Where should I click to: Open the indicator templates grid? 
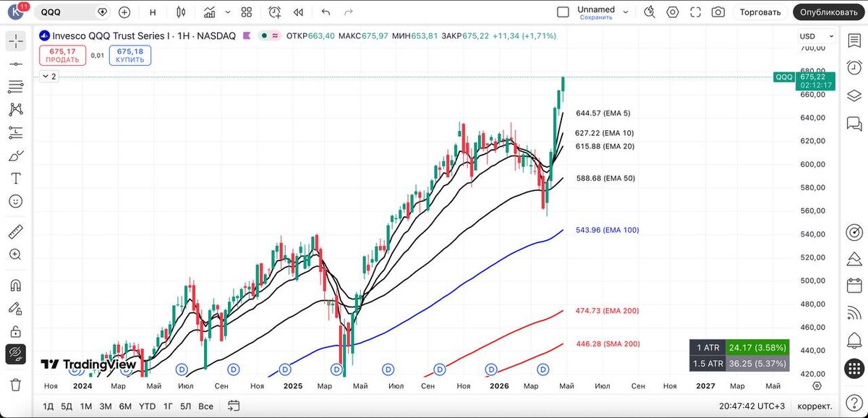(247, 12)
